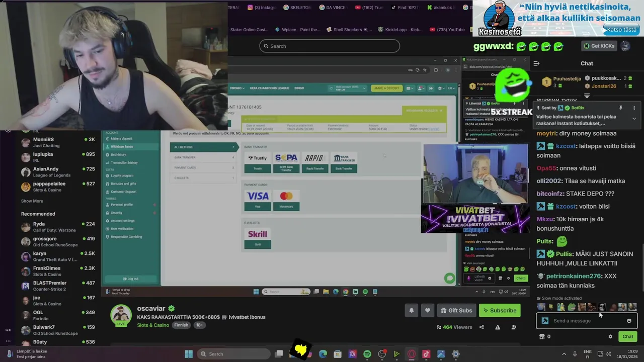The height and width of the screenshot is (362, 644).
Task: Open recommended channel grossgore
Action: click(x=58, y=241)
